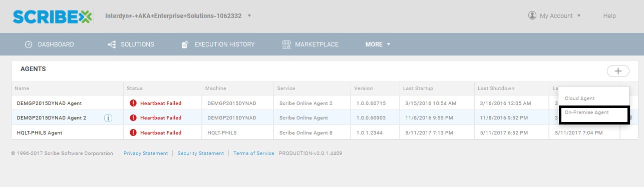The width and height of the screenshot is (644, 187).
Task: Open the My Account dropdown arrow
Action: (579, 15)
